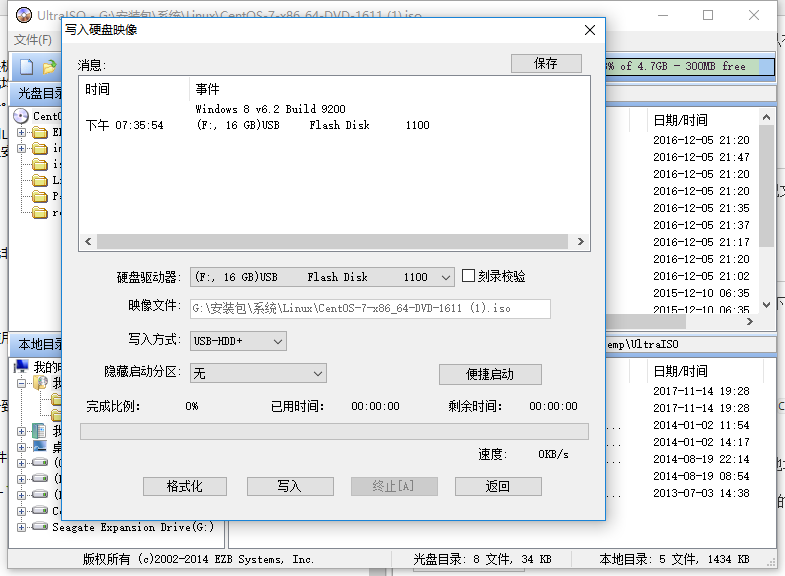The image size is (785, 576).
Task: Click the write progress bar
Action: tap(334, 431)
